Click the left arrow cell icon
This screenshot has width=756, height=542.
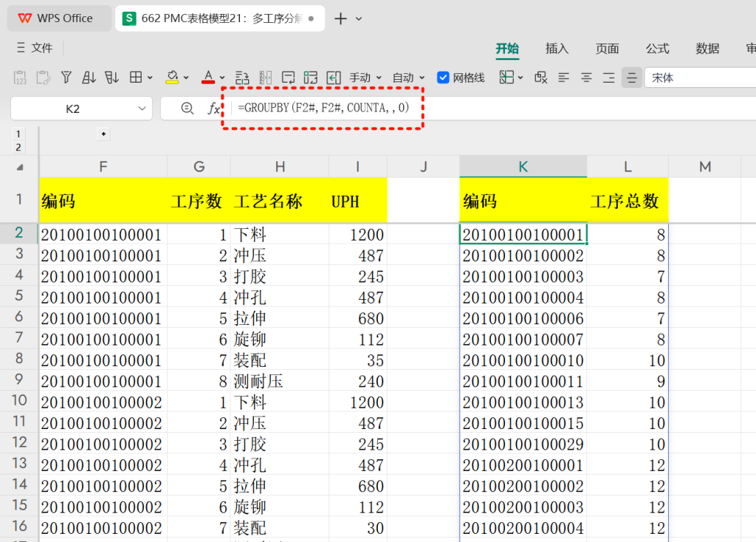(x=334, y=78)
